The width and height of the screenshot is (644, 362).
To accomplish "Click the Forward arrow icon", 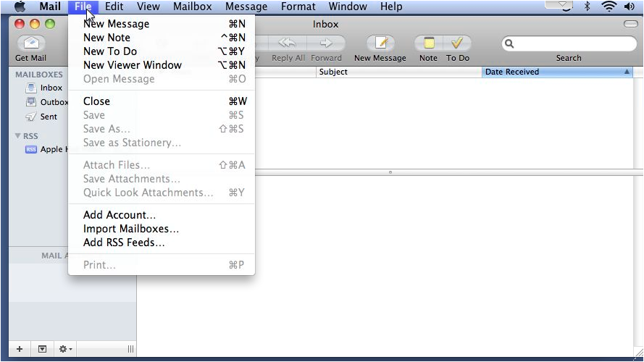I will (x=326, y=43).
